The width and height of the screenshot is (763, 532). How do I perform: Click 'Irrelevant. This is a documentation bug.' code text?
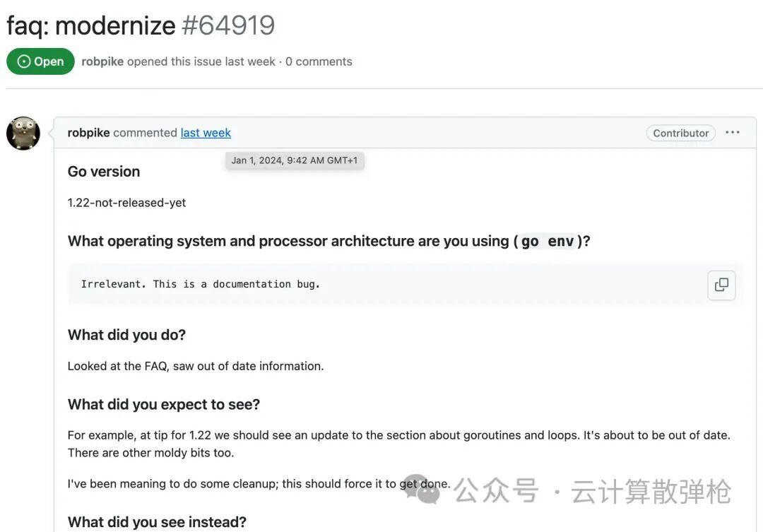(x=201, y=284)
